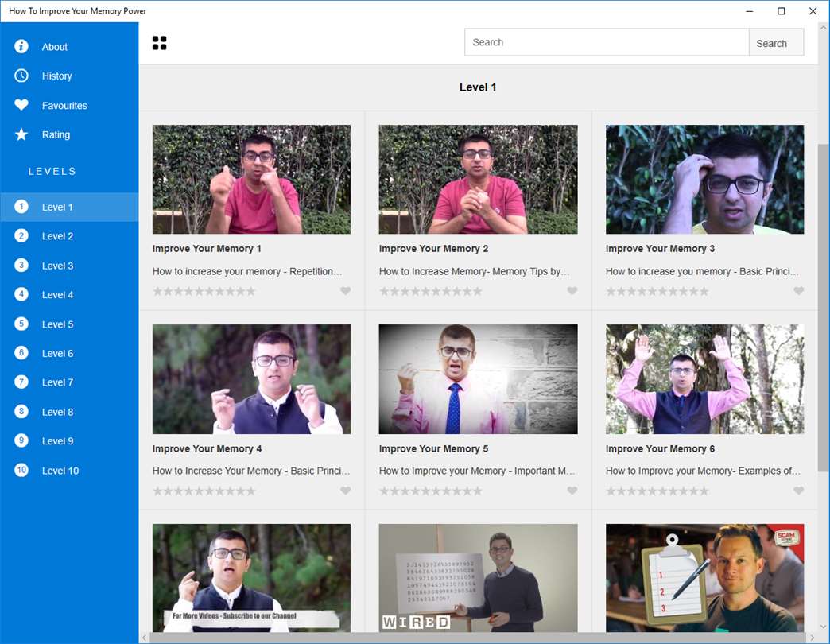Open the About info icon

[x=21, y=47]
